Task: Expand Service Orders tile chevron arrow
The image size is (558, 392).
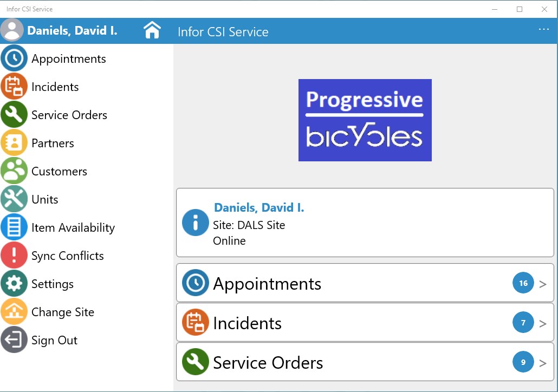Action: 543,363
